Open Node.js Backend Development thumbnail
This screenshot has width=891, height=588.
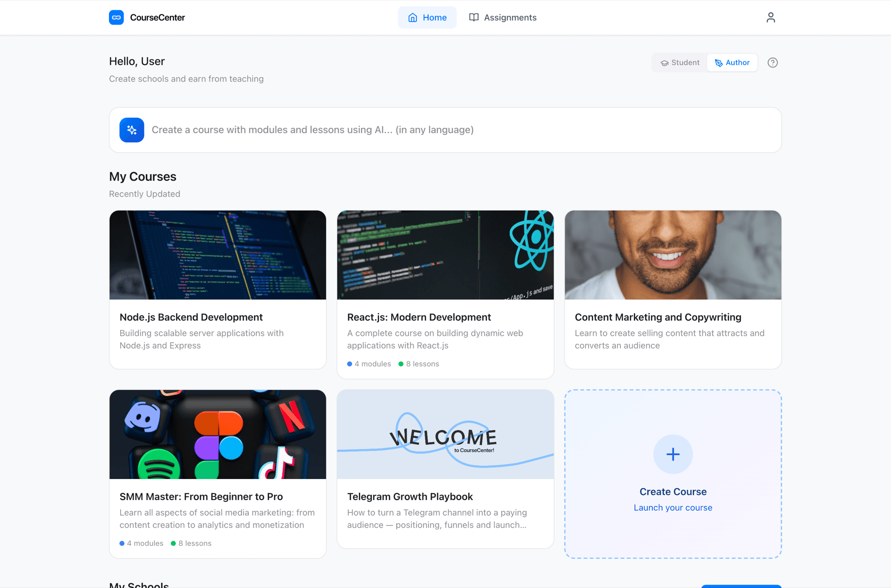pos(218,255)
